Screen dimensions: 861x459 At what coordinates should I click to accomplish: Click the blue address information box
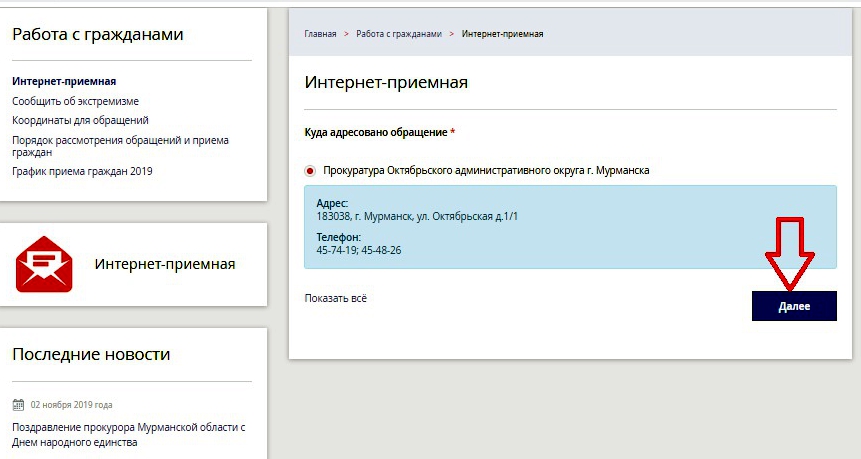[x=570, y=226]
